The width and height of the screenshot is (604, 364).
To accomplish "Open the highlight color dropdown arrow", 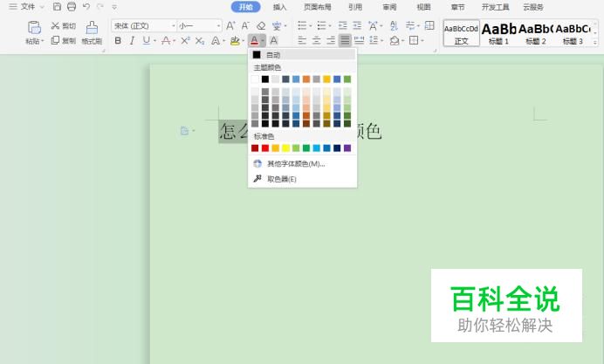I will 243,41.
